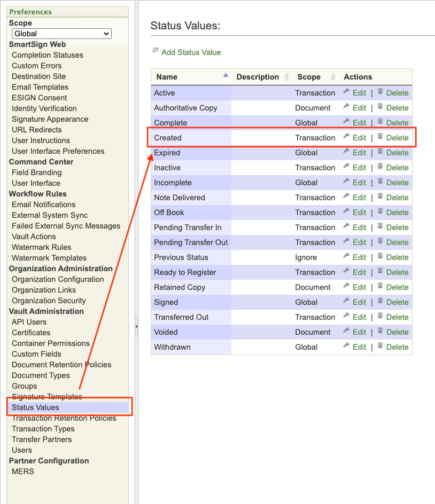Image resolution: width=435 pixels, height=504 pixels.
Task: Open Vault Actions workflow rules
Action: (x=34, y=237)
